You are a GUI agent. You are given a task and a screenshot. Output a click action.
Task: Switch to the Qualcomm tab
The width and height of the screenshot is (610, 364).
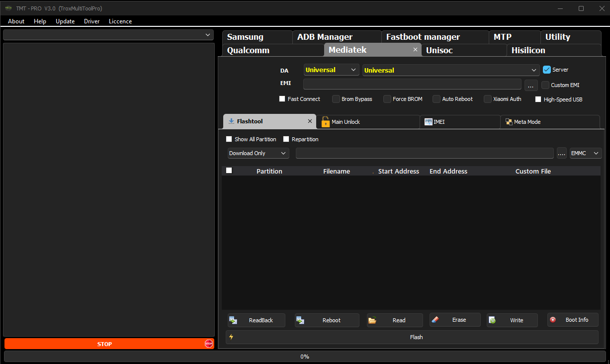click(248, 50)
